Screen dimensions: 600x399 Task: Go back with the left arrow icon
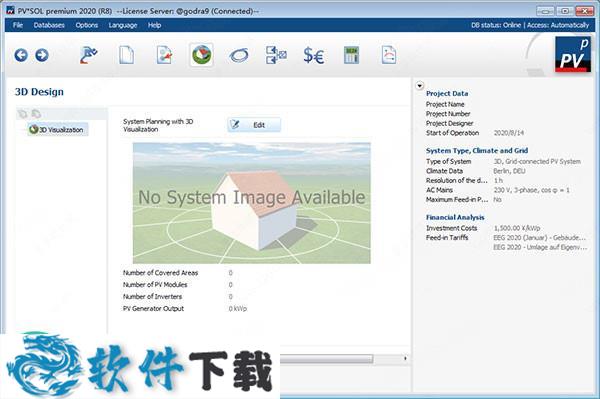tap(21, 55)
